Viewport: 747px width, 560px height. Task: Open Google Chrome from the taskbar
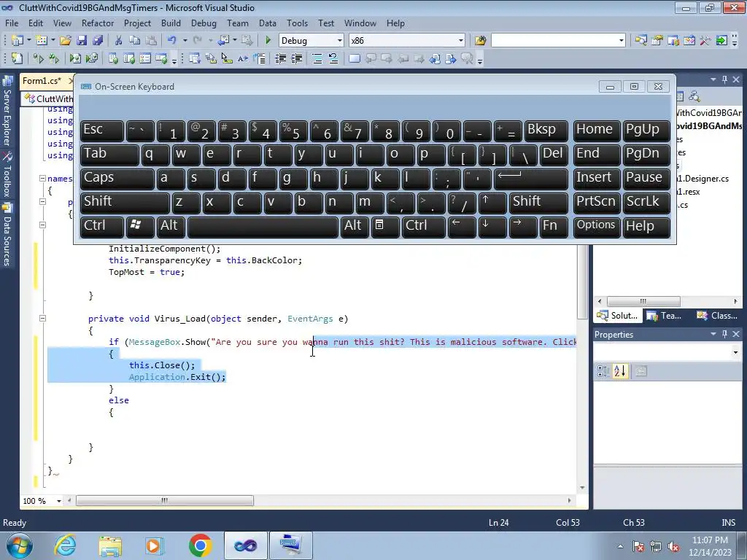pyautogui.click(x=200, y=545)
